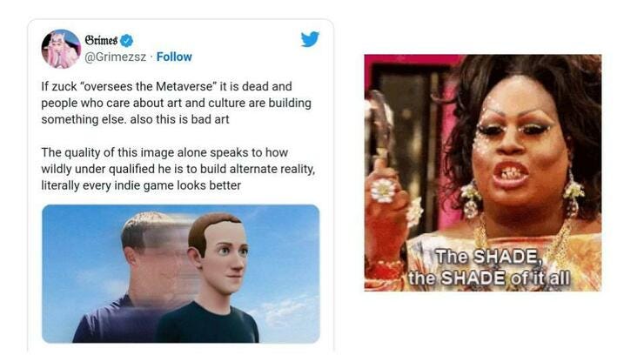Click the Follow link
The height and width of the screenshot is (362, 644).
click(x=174, y=57)
